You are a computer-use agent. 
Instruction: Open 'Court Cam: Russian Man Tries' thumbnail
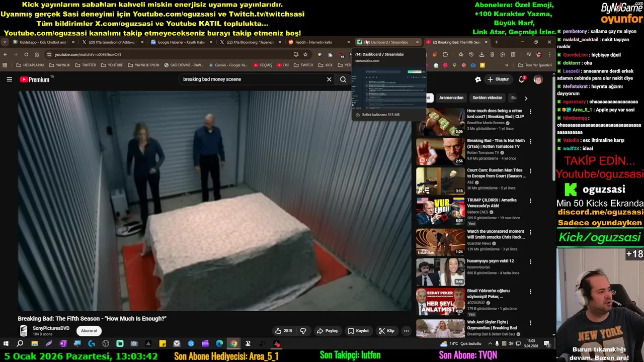tap(440, 181)
